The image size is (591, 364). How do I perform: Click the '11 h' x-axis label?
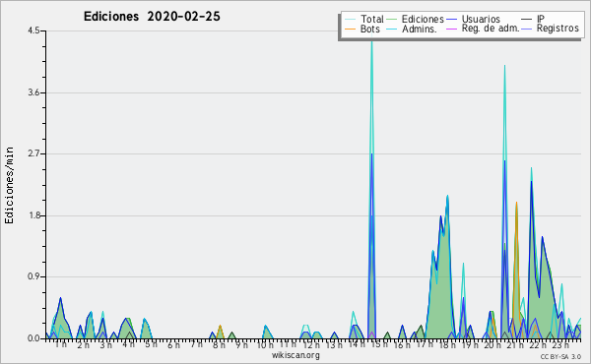pyautogui.click(x=288, y=344)
